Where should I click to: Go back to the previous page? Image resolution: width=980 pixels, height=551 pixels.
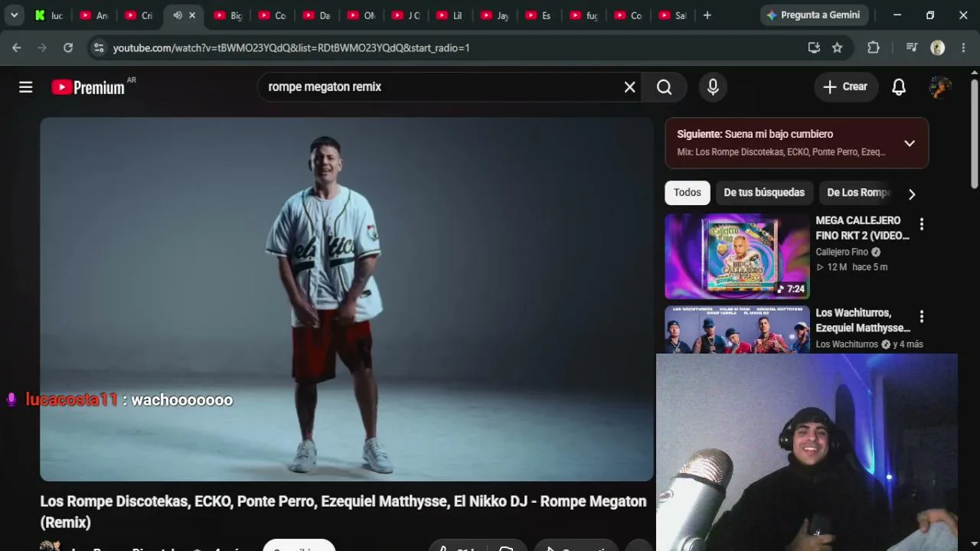[x=17, y=47]
